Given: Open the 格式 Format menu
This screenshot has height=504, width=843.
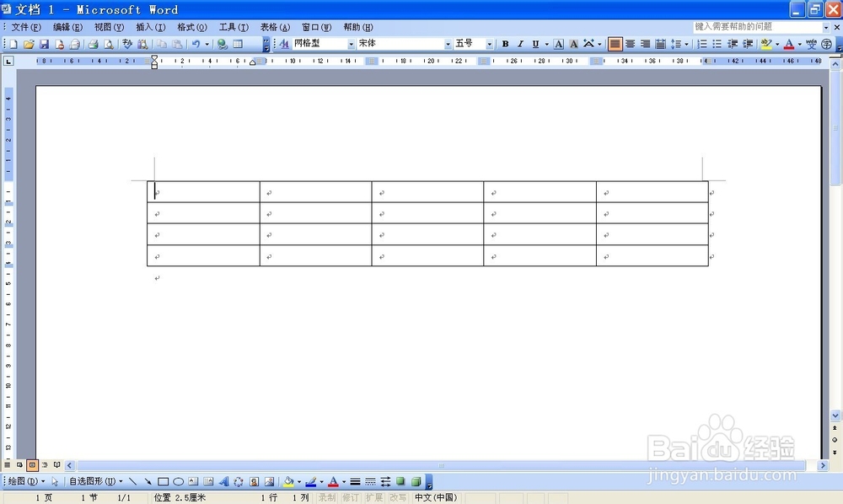Looking at the screenshot, I should click(191, 27).
